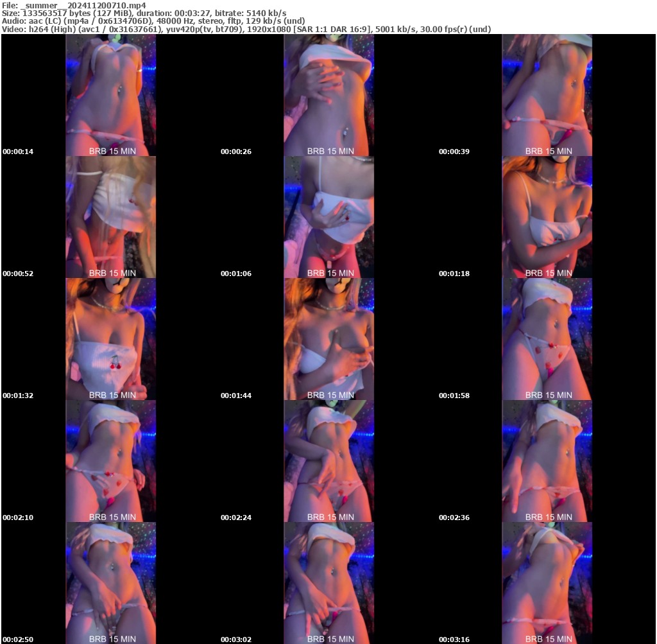Click the frame marked 00:01:44
The width and height of the screenshot is (657, 644).
[x=328, y=339]
